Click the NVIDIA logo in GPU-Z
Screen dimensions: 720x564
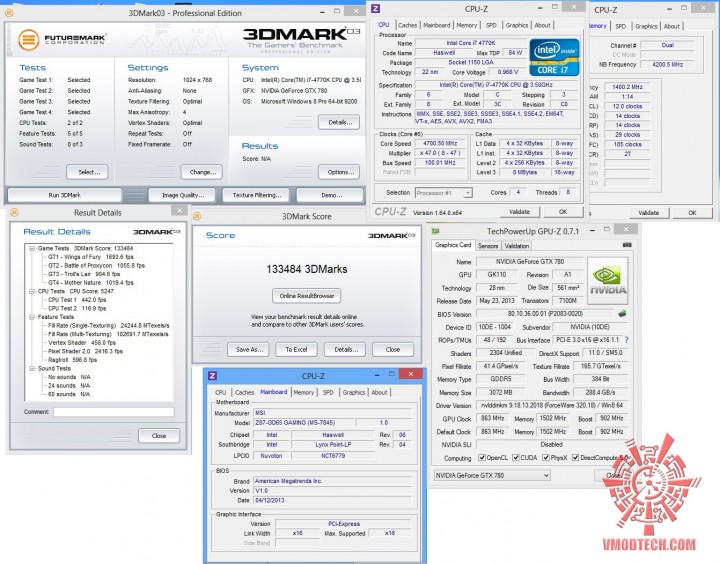coord(607,280)
